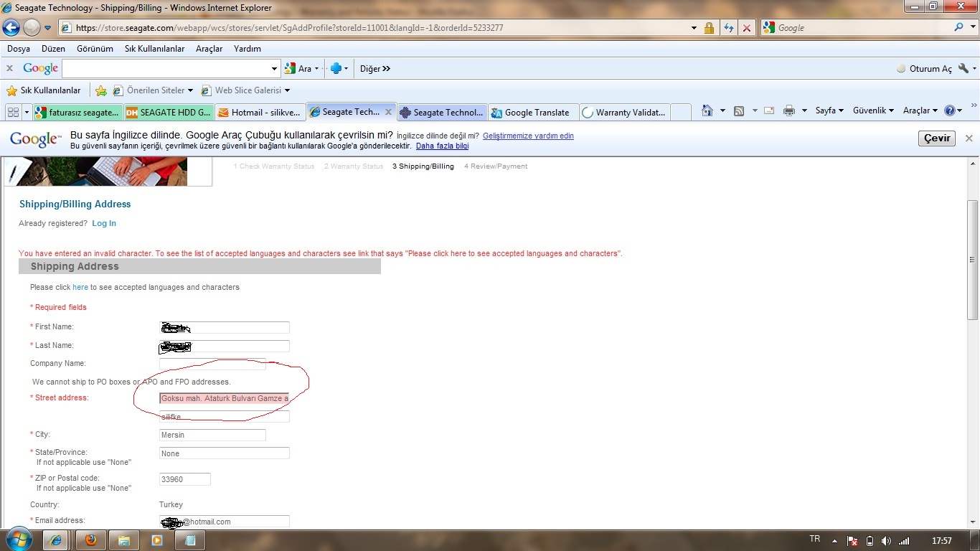Viewport: 980px width, 551px height.
Task: Click the notepad taskbar icon
Action: 190,540
